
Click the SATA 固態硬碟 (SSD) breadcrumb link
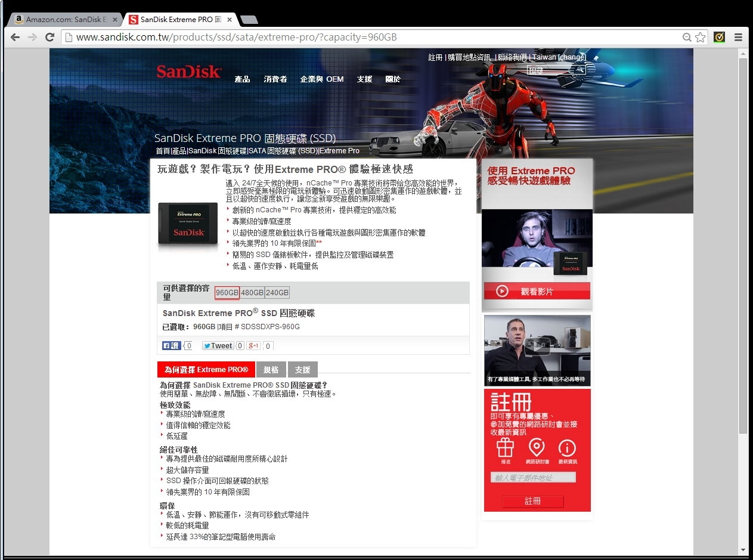[283, 151]
